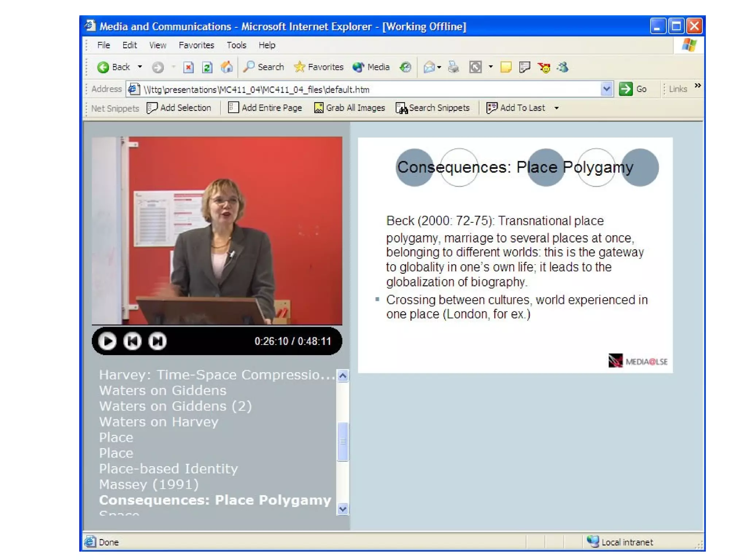Jump to previous slide in video controls
This screenshot has width=747, height=560.
pos(132,341)
